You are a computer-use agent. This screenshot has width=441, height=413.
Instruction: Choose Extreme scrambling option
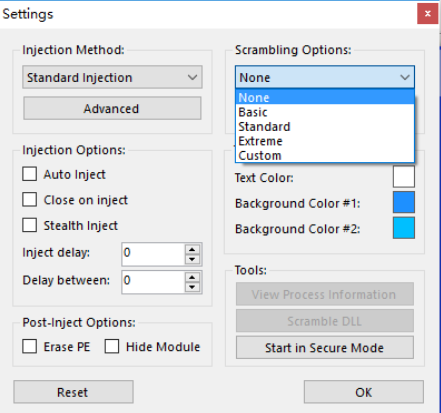[325, 141]
